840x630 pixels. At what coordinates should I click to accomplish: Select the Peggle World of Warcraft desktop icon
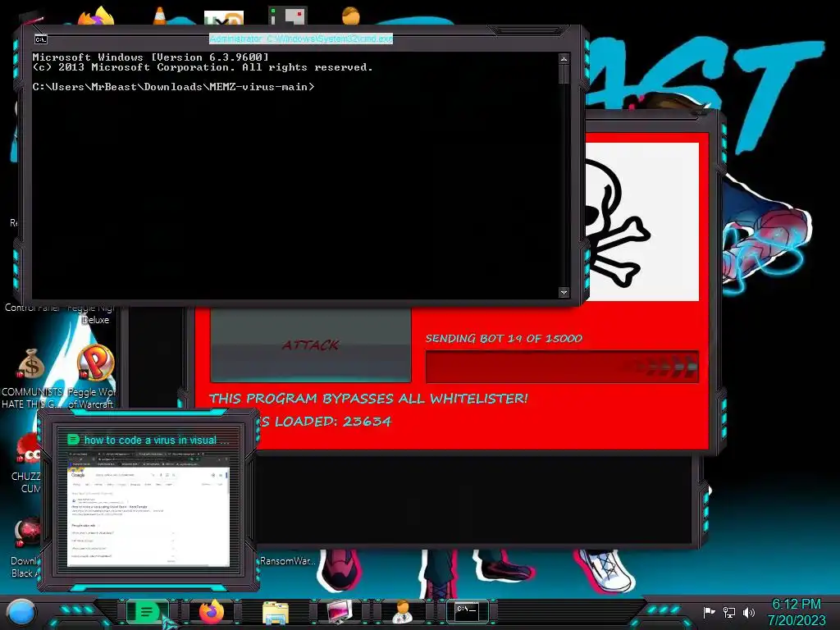95,363
